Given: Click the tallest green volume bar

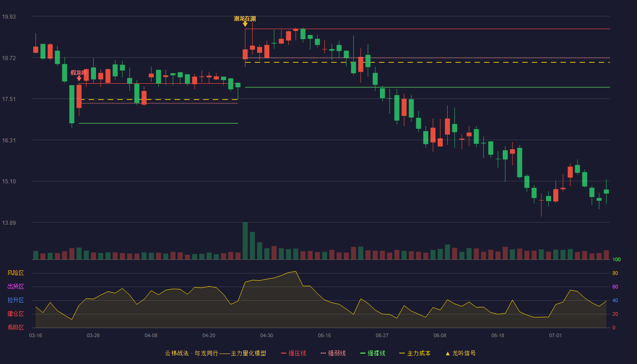Looking at the screenshot, I should [x=245, y=241].
